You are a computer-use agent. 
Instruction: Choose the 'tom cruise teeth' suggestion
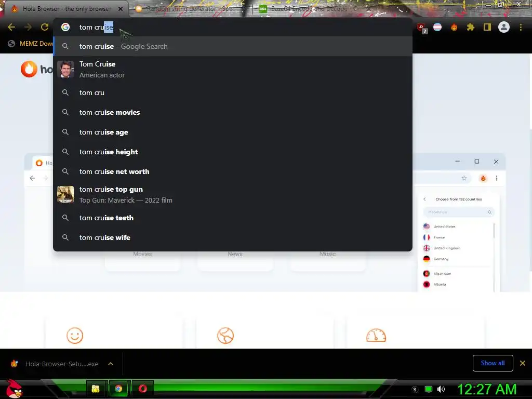(x=233, y=218)
